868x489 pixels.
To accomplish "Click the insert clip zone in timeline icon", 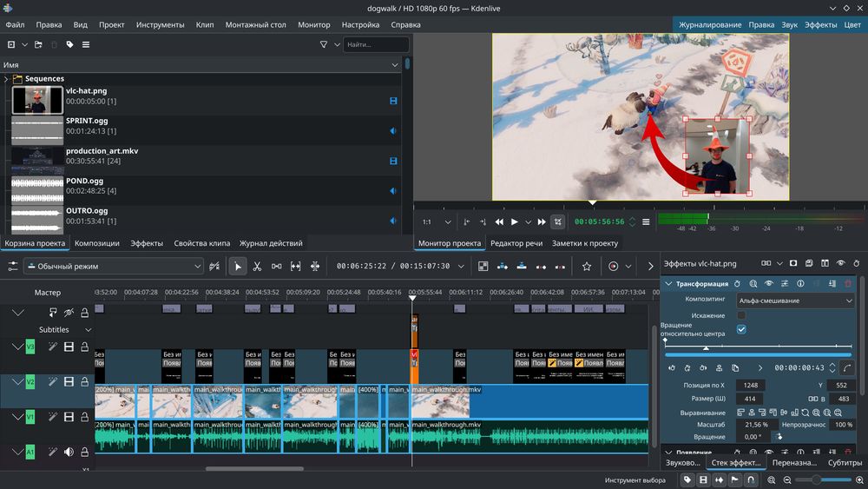I will (x=502, y=267).
